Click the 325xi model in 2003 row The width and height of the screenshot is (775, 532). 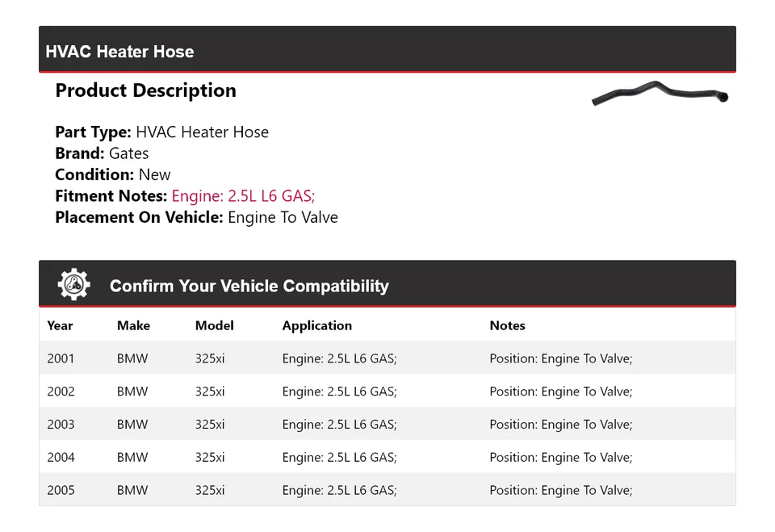[x=210, y=425]
